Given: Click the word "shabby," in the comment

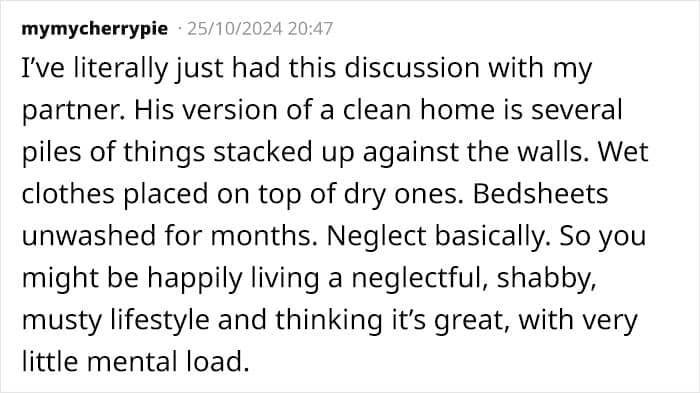Looking at the screenshot, I should pos(546,279).
